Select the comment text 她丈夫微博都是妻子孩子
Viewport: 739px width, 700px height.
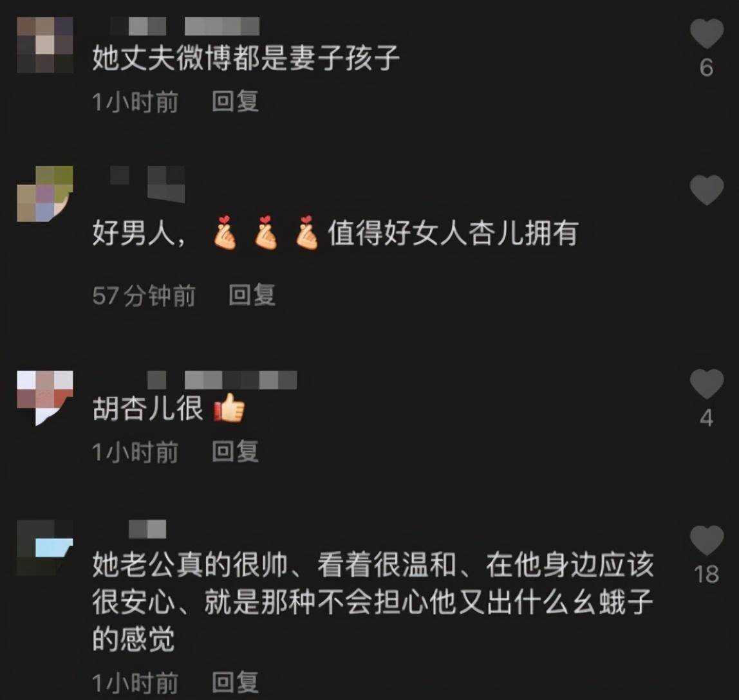point(246,58)
